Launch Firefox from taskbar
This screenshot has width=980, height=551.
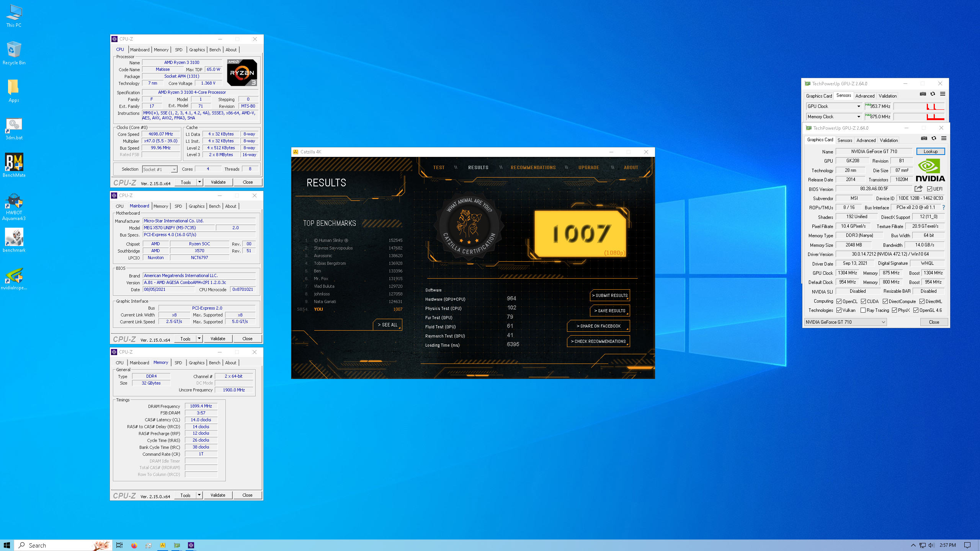point(134,545)
